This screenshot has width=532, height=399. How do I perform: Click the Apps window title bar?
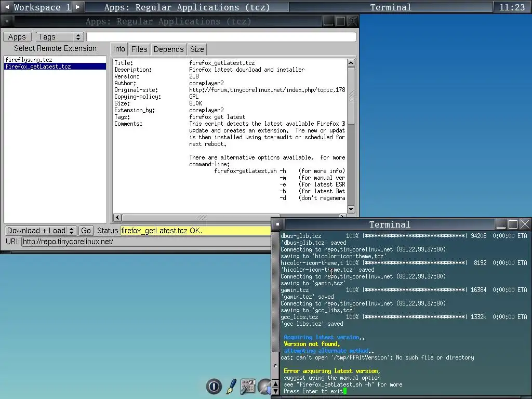(x=168, y=21)
